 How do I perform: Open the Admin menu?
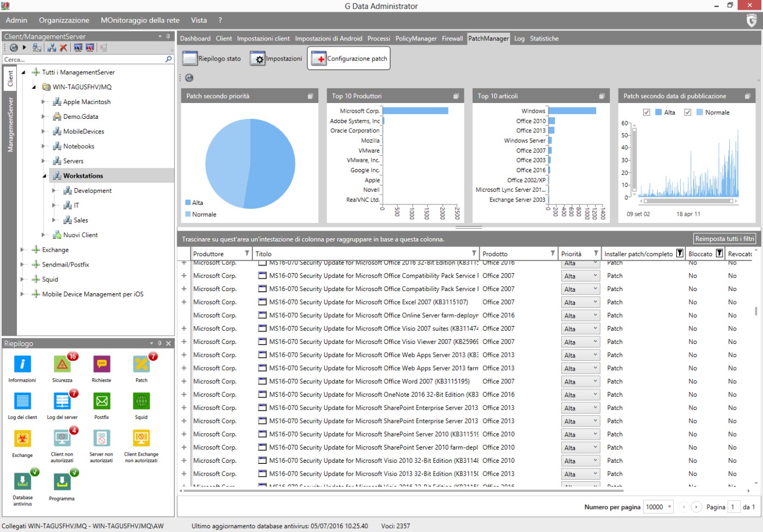coord(16,20)
